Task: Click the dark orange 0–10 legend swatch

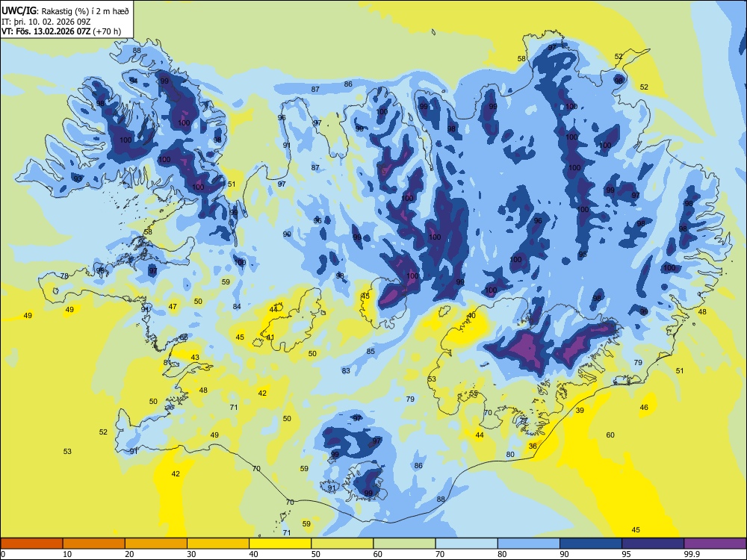Action: click(31, 544)
